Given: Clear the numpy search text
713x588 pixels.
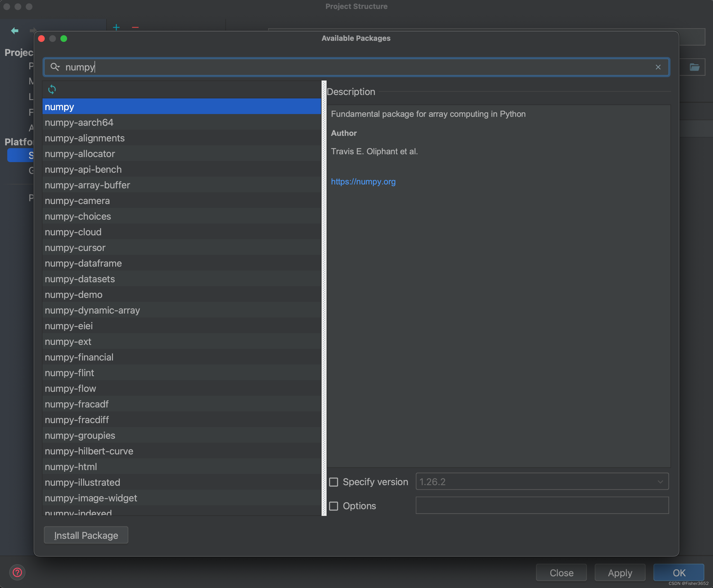Looking at the screenshot, I should (x=658, y=67).
